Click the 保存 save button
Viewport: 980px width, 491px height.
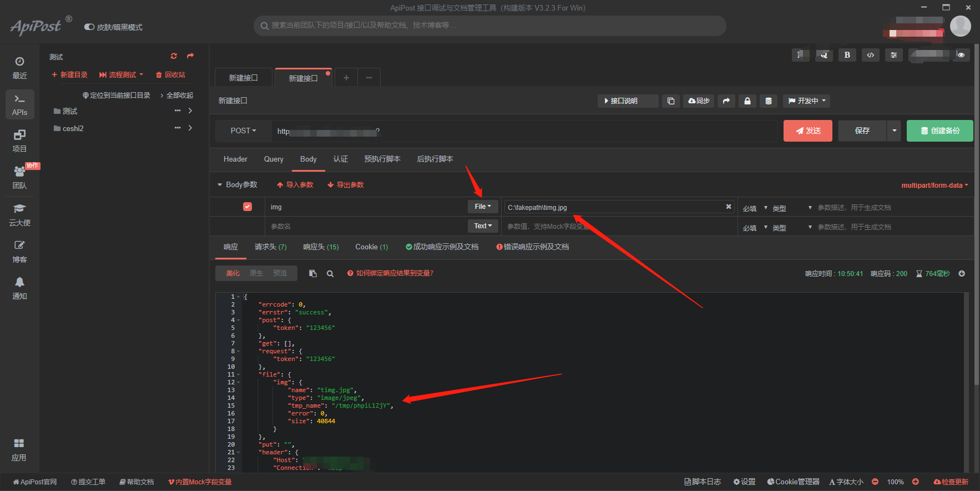click(862, 131)
